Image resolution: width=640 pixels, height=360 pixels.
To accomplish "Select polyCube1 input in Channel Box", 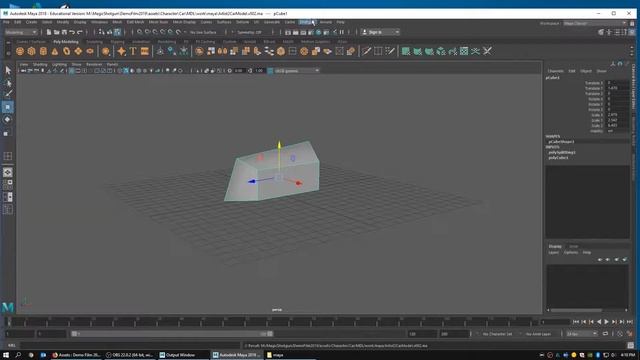I will [x=558, y=158].
